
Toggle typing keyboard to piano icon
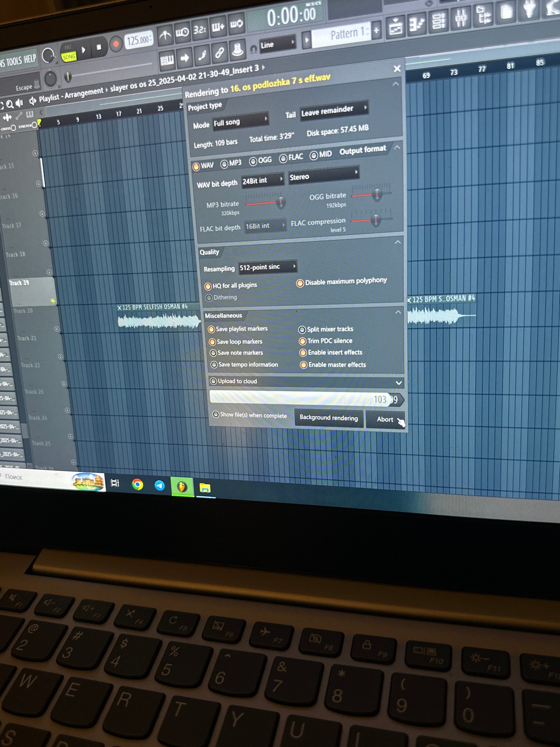pyautogui.click(x=167, y=60)
